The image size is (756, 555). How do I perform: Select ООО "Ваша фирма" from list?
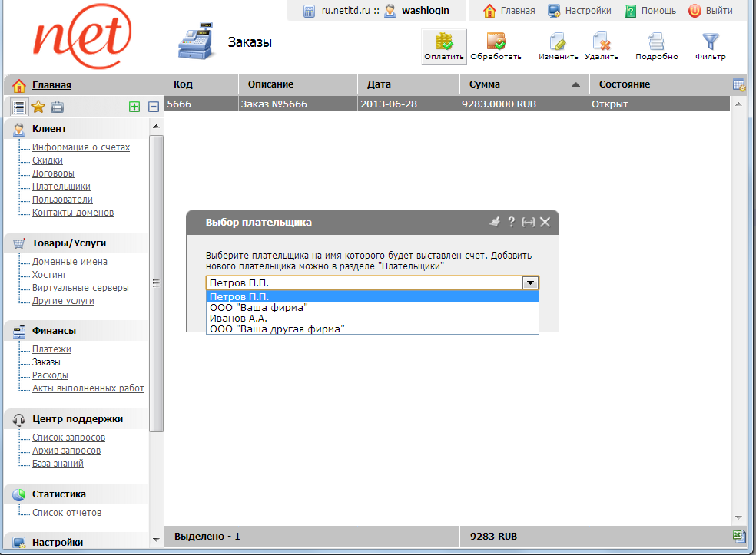(259, 307)
